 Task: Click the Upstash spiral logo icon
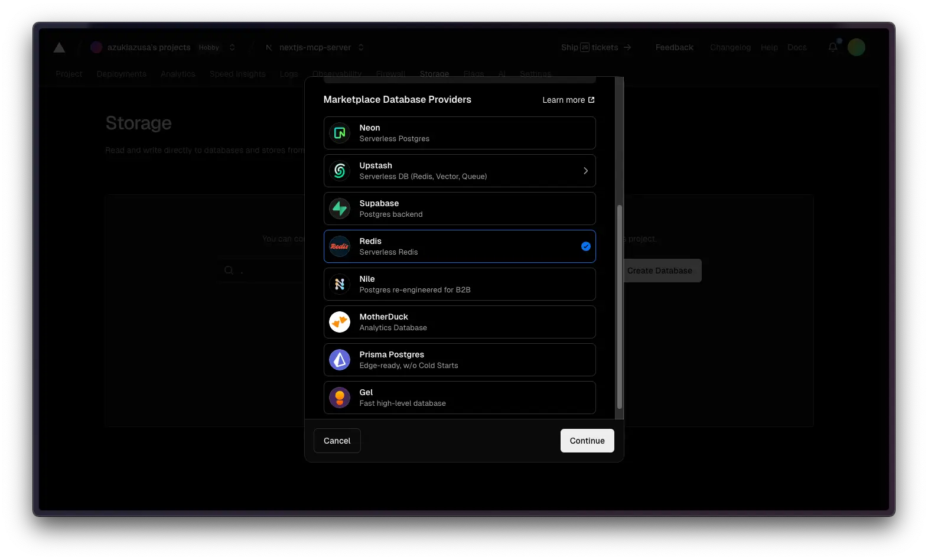[340, 171]
